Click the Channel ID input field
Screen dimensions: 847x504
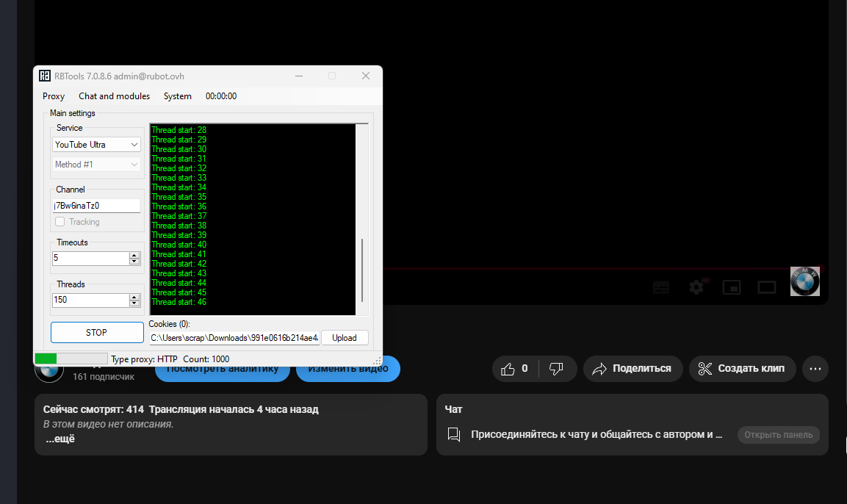point(96,206)
